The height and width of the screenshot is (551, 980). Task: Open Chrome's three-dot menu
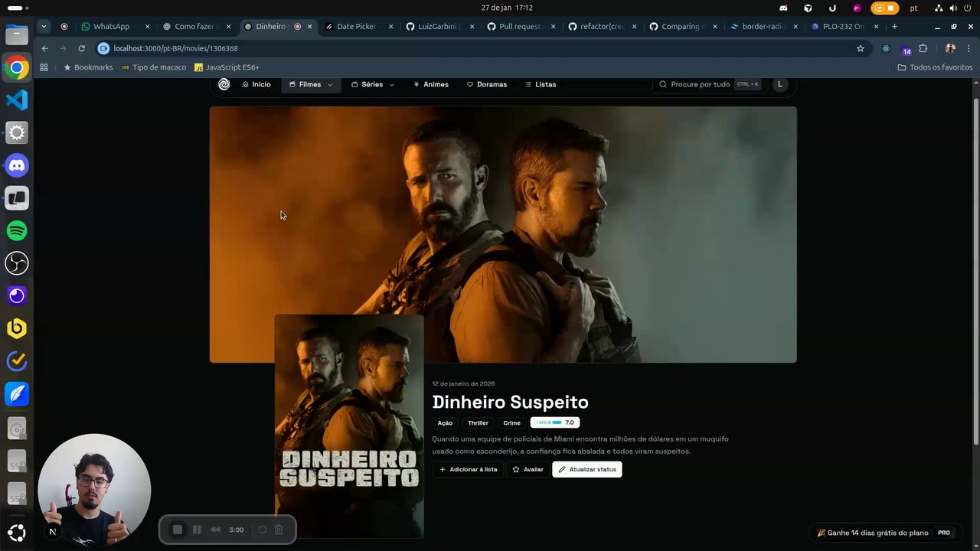click(969, 48)
